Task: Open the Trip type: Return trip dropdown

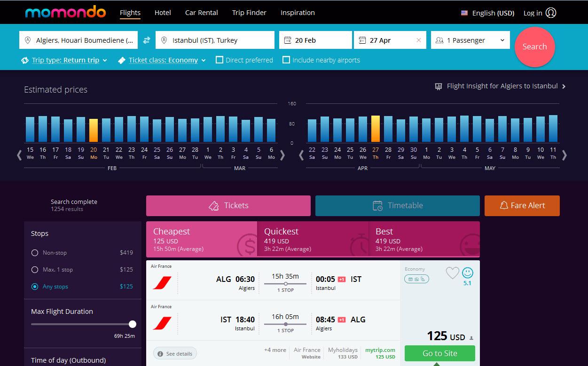Action: click(70, 60)
